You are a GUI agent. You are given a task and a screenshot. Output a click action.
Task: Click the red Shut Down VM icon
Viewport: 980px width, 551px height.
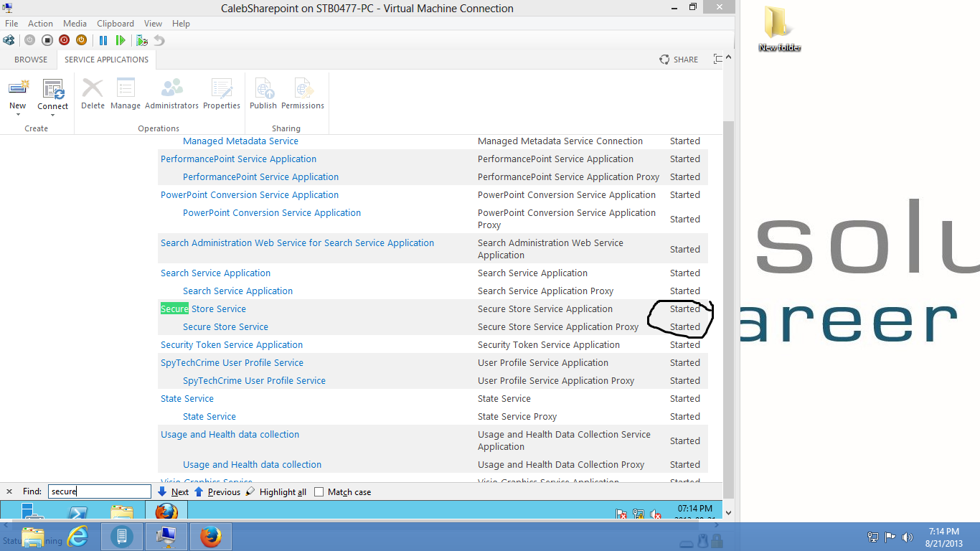pos(64,40)
